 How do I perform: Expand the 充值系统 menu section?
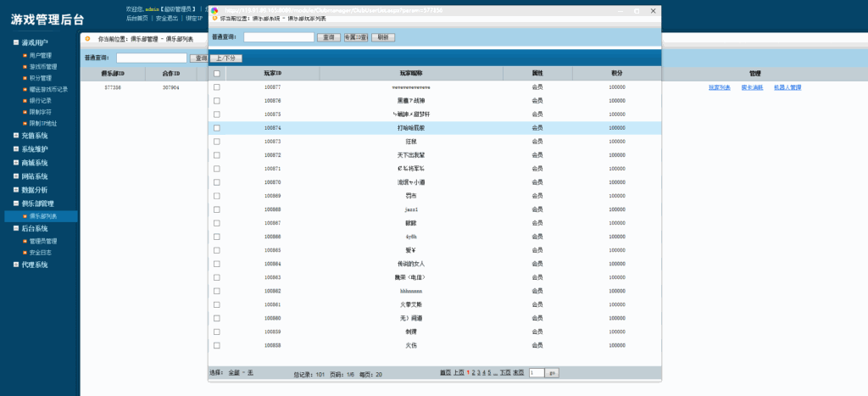15,136
